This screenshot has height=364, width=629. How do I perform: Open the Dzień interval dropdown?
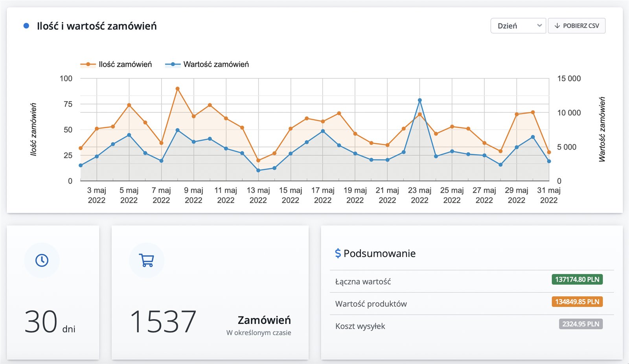517,26
